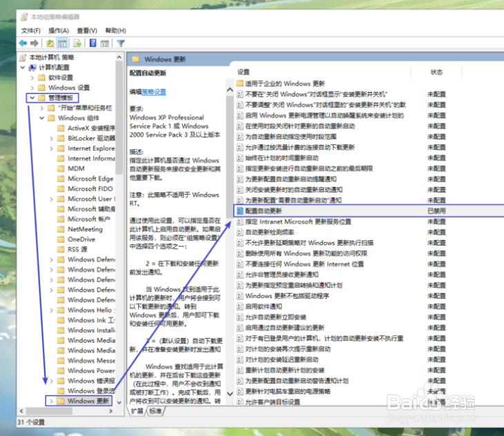Click tree horizontal scroll left arrow
This screenshot has width=504, height=436.
click(x=21, y=411)
